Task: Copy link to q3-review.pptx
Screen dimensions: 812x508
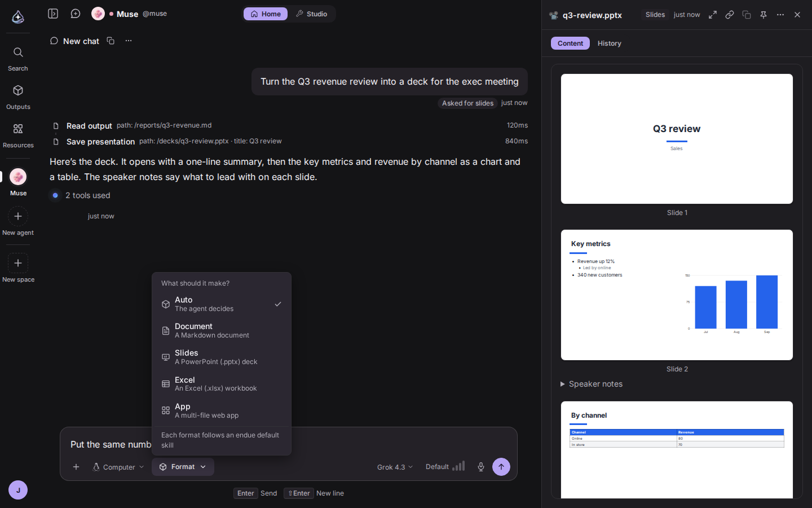Action: point(730,15)
